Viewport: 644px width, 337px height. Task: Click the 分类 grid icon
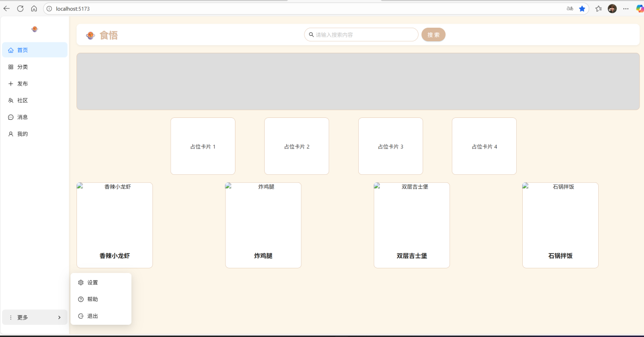[11, 67]
